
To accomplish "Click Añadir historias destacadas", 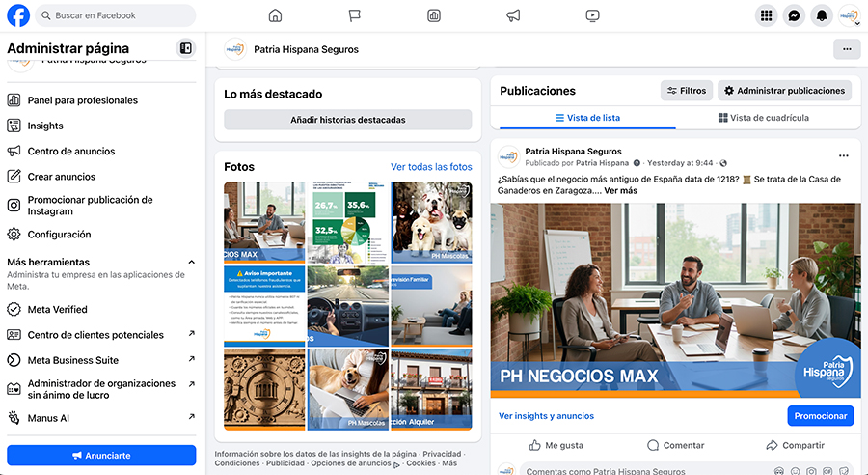I will [x=347, y=120].
